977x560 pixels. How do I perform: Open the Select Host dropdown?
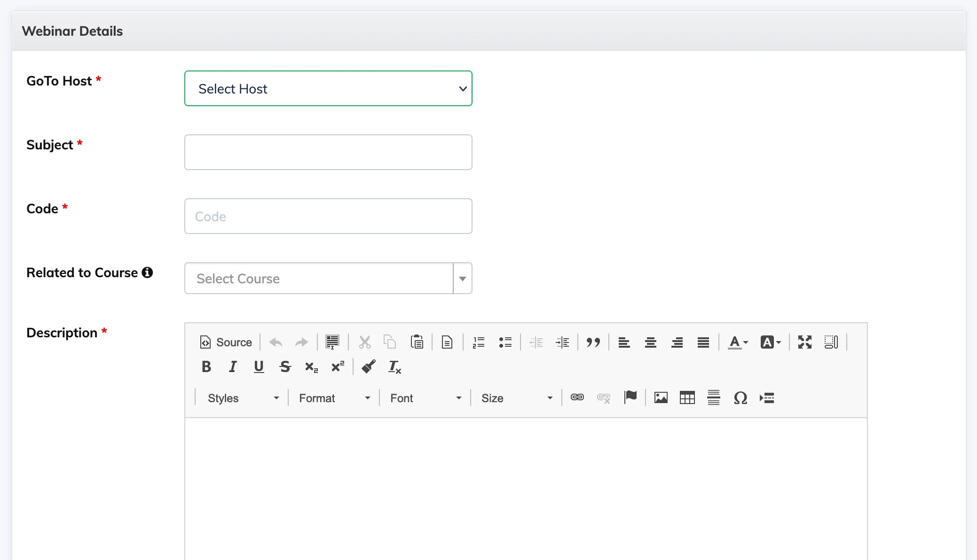click(328, 88)
